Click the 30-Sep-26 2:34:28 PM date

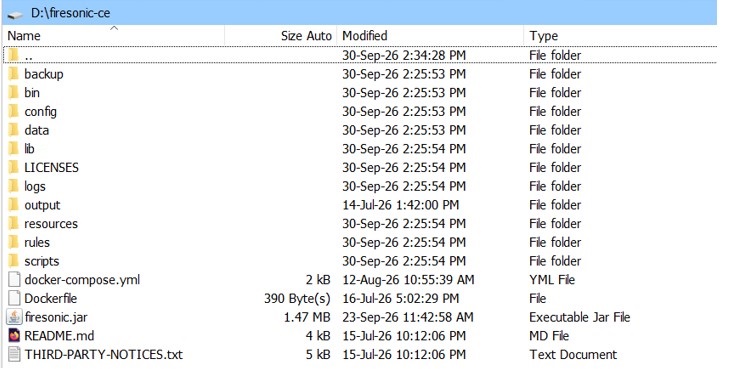[404, 55]
